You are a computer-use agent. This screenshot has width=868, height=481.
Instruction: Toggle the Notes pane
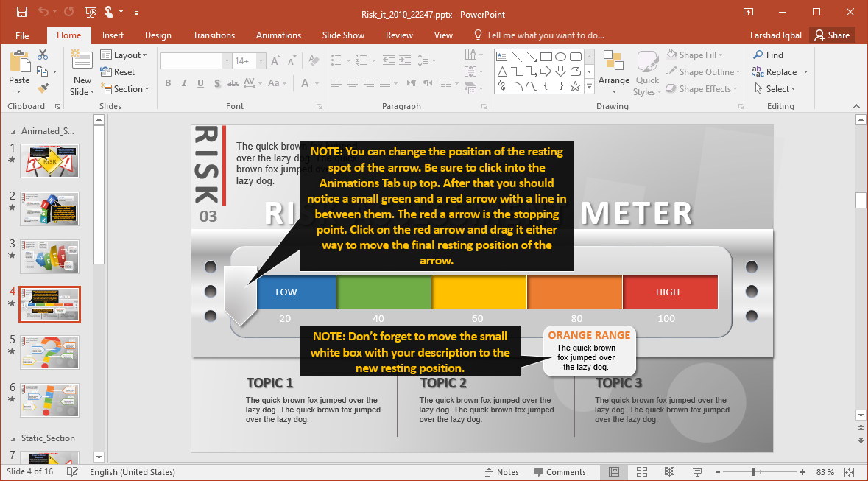(x=501, y=472)
